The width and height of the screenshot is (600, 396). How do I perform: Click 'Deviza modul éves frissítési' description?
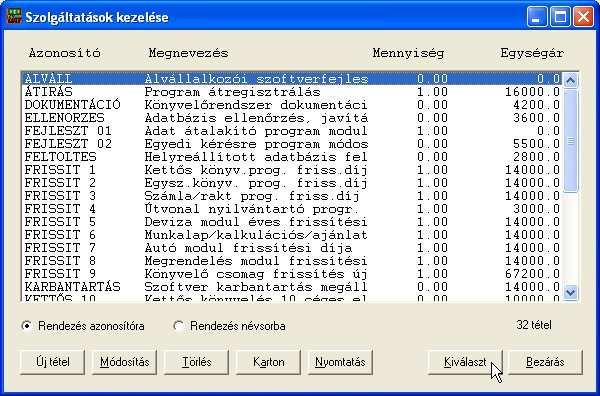point(256,222)
